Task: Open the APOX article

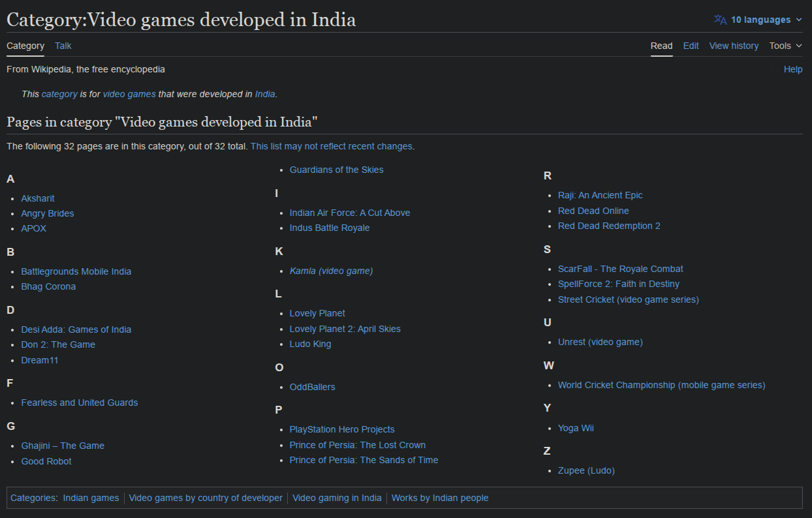Action: coord(34,228)
